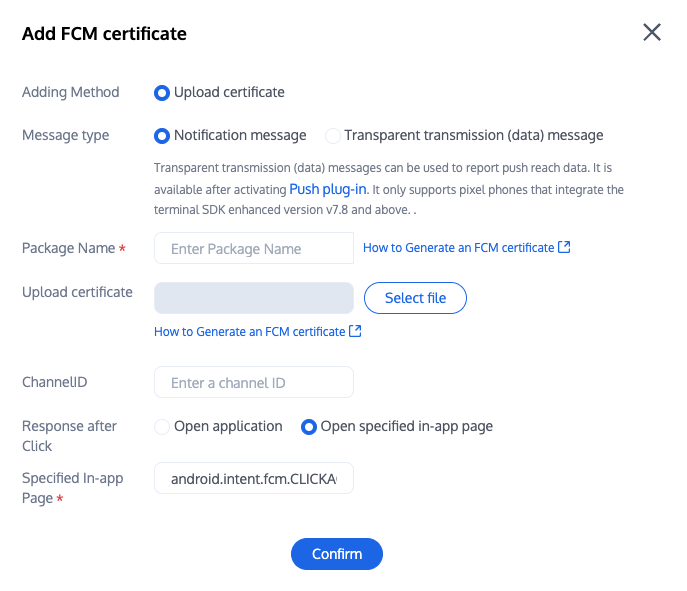Open the Push plug-in link
687x591 pixels.
pos(329,189)
